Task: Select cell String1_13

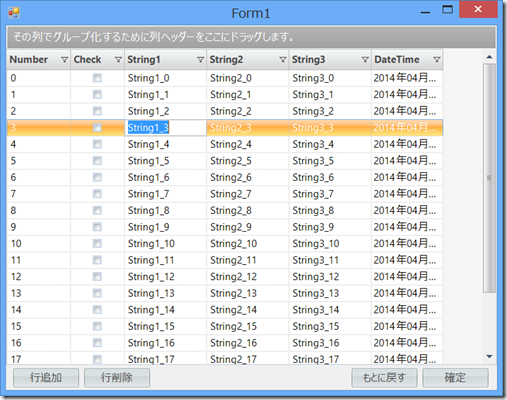Action: coord(165,293)
